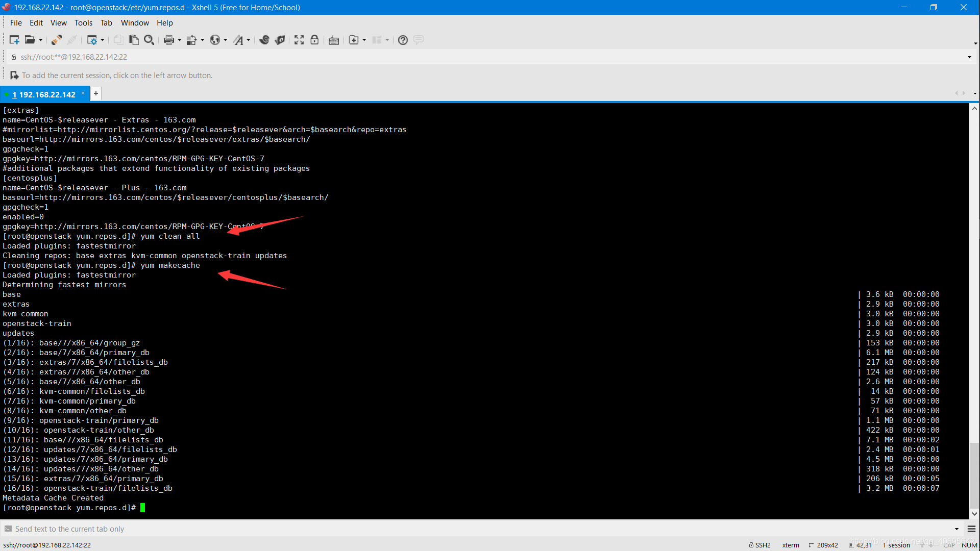980x551 pixels.
Task: Open the View menu
Action: tap(59, 23)
